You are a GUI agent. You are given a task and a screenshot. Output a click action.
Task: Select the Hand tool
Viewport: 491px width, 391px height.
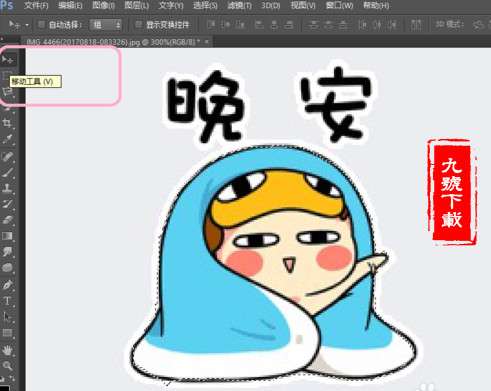click(x=7, y=350)
